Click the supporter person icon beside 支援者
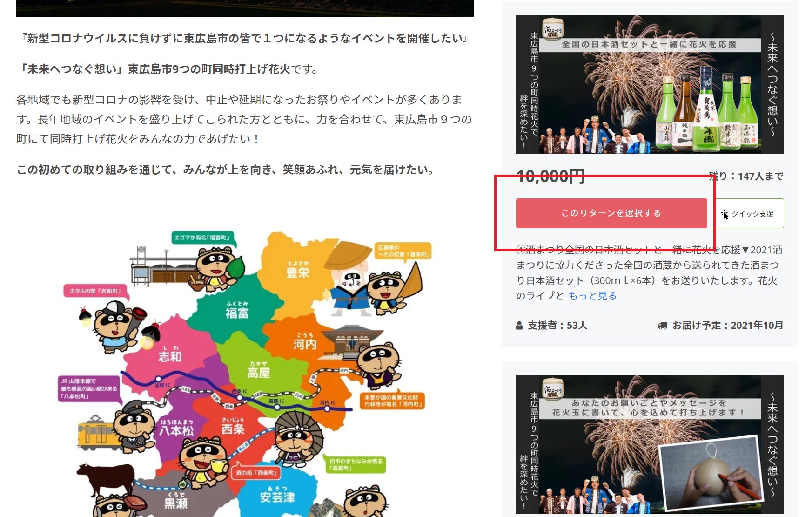 [519, 326]
